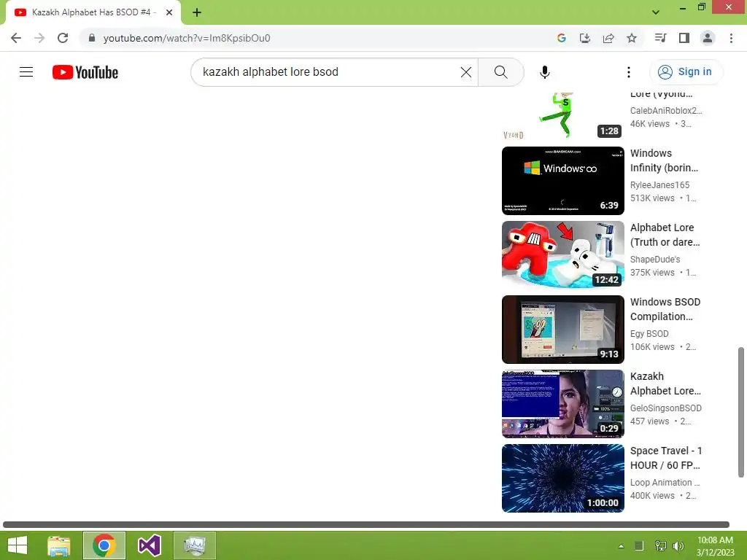This screenshot has height=560, width=747.
Task: Visit the Loop Animation channel
Action: tap(665, 483)
